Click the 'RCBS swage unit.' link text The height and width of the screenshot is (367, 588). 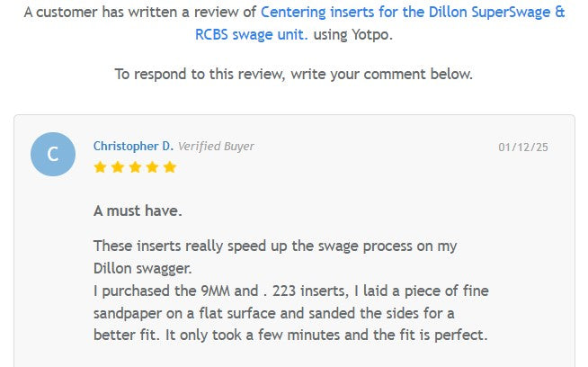click(252, 34)
